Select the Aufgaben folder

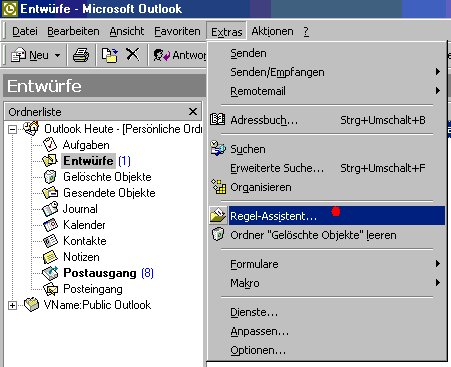point(86,145)
